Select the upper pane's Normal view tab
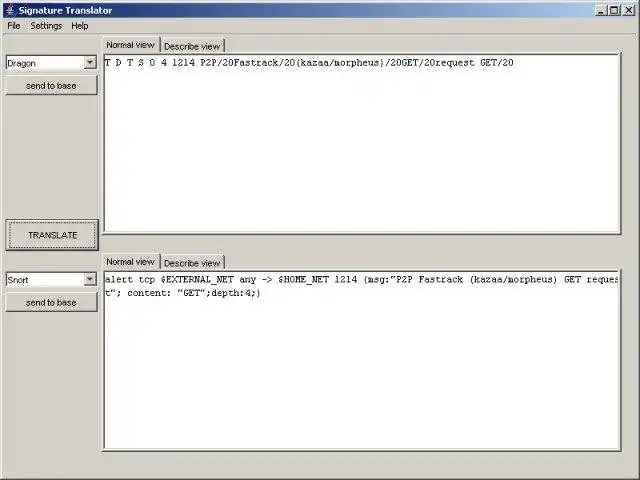The height and width of the screenshot is (480, 640). click(x=131, y=45)
